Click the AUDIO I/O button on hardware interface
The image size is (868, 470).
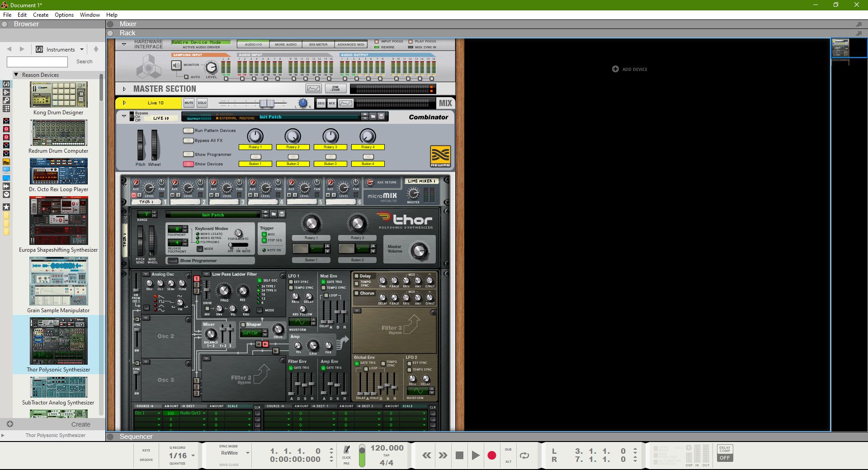pyautogui.click(x=253, y=44)
